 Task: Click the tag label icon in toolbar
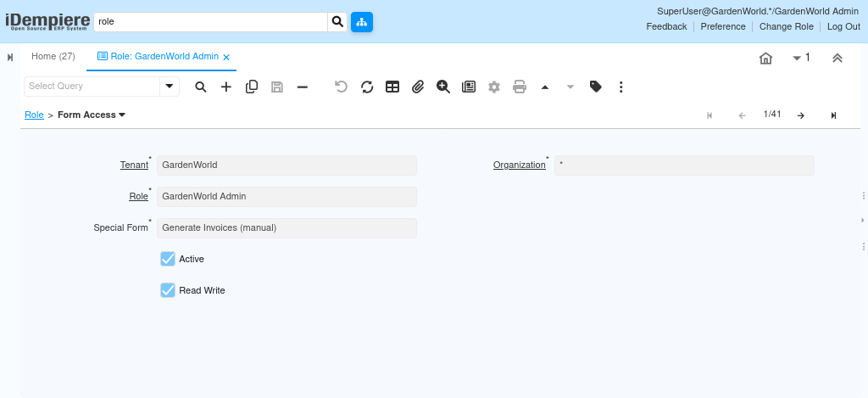596,87
